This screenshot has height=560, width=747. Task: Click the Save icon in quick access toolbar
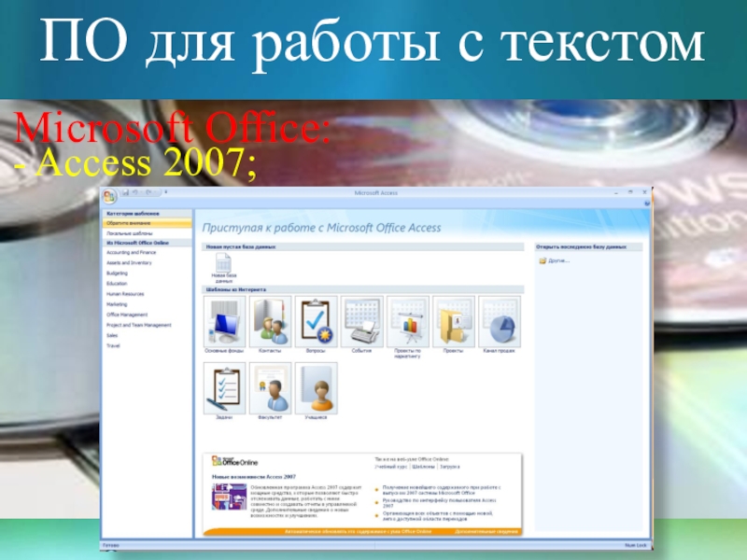(124, 191)
